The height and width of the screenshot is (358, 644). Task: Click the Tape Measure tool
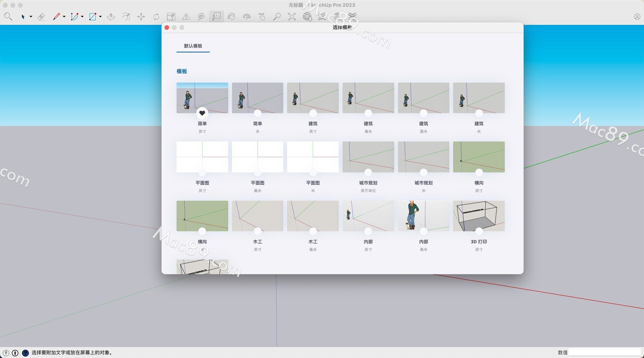tap(201, 16)
